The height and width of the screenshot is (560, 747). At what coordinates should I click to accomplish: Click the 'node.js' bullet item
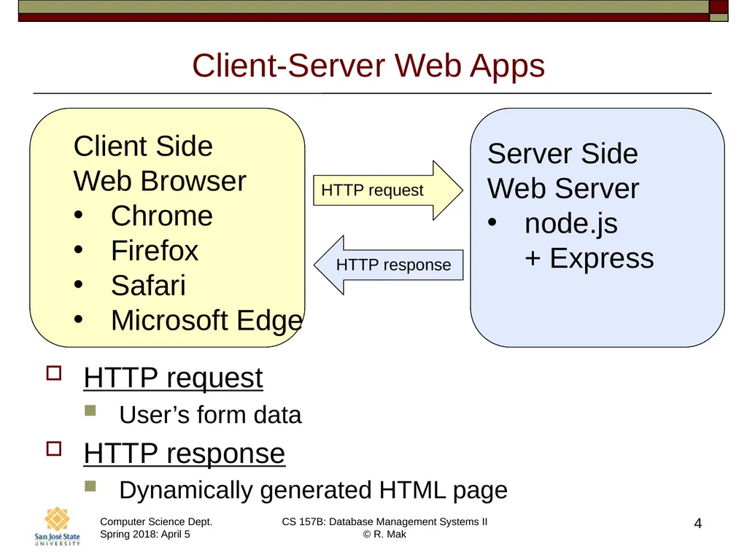click(570, 223)
